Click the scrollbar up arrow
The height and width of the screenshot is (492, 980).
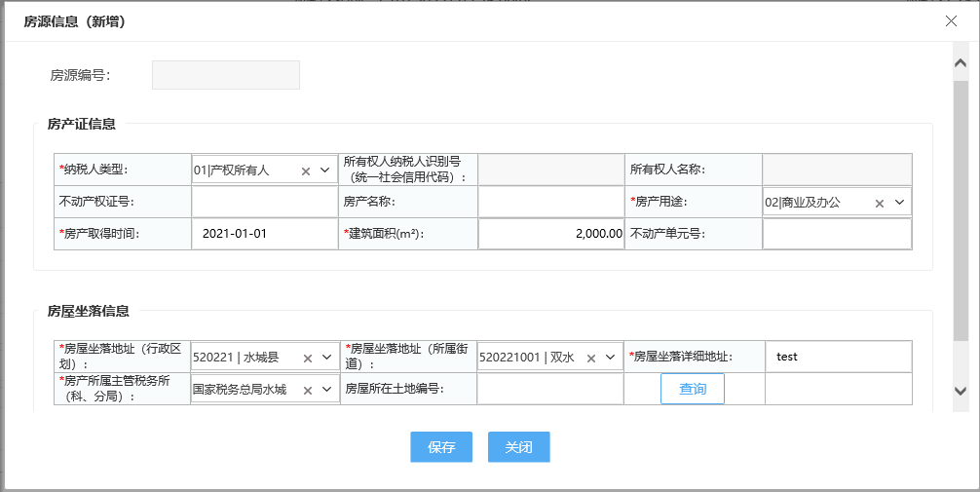[x=961, y=62]
